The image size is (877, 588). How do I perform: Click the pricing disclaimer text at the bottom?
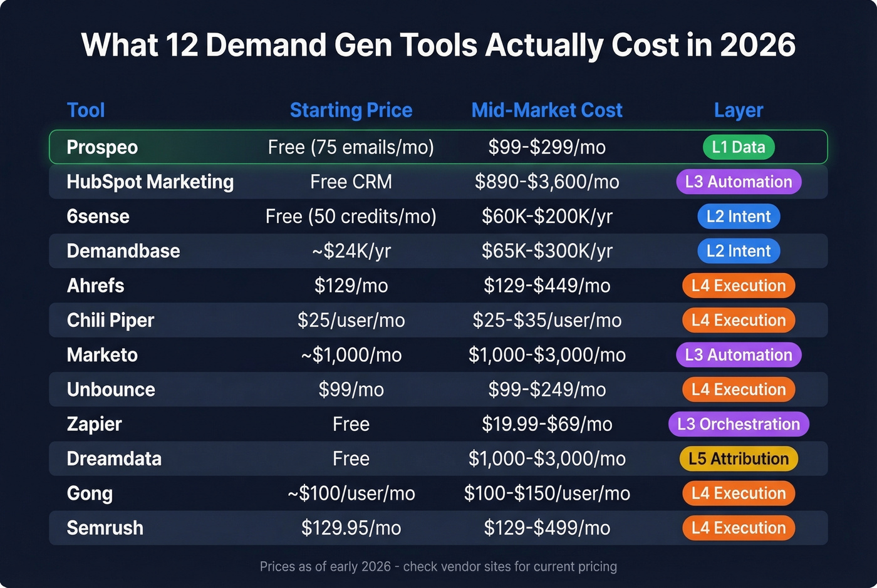coord(438,566)
